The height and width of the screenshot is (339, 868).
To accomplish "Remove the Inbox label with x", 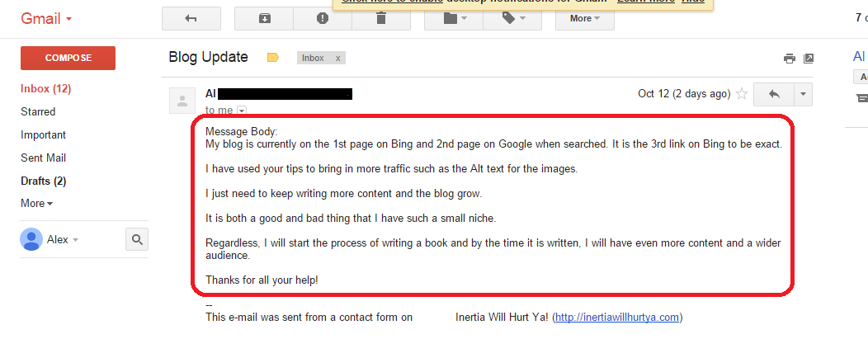I will pyautogui.click(x=337, y=58).
